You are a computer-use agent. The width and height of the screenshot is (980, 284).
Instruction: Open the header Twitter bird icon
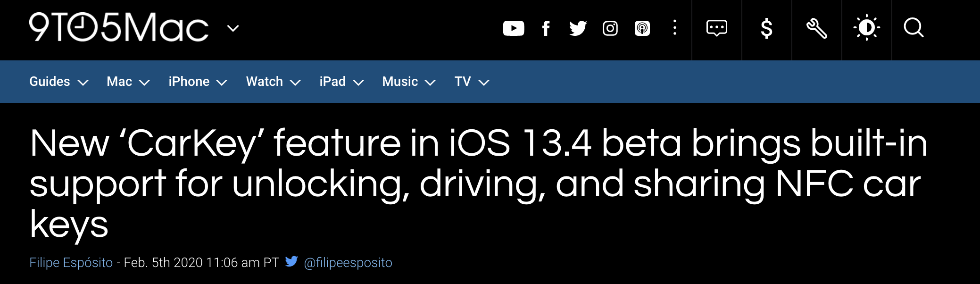[578, 28]
